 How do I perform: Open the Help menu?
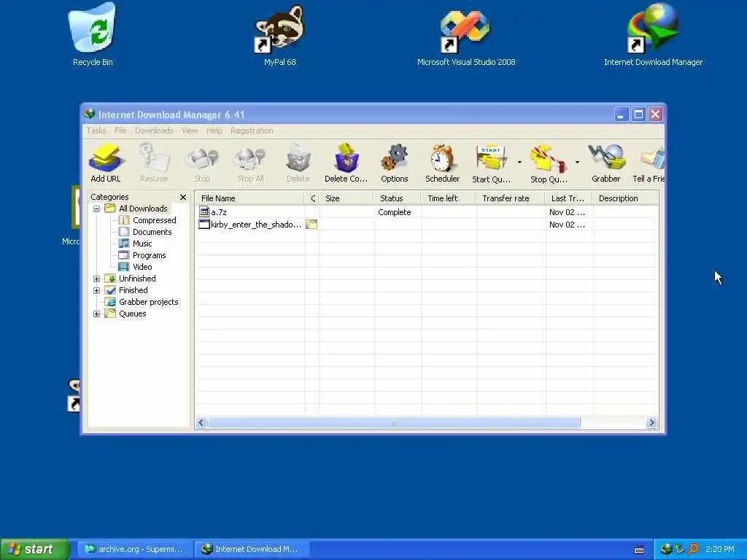pos(214,131)
